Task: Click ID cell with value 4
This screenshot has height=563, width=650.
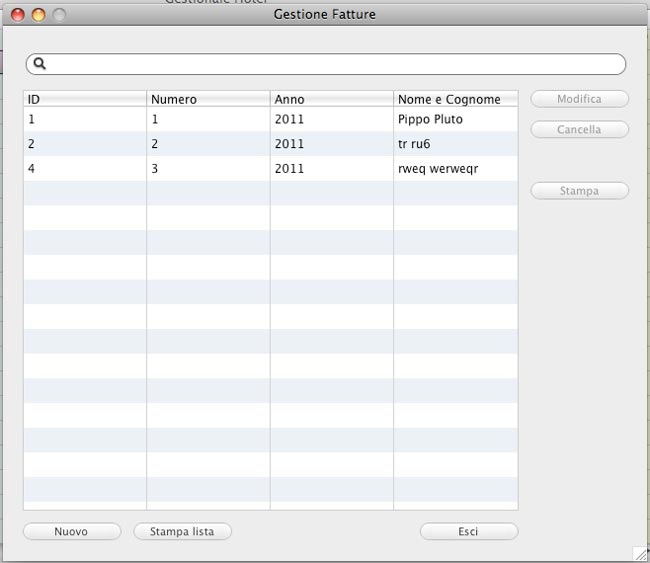Action: coord(85,169)
